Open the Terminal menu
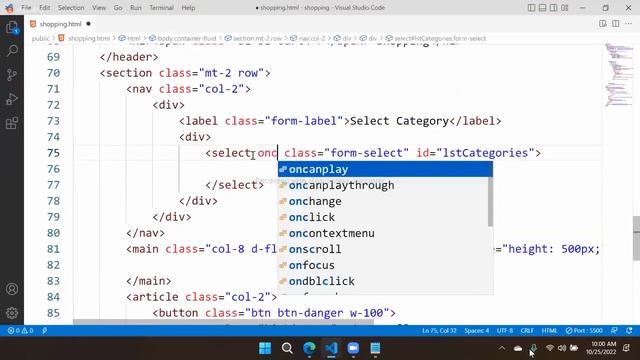The image size is (640, 360). tap(161, 8)
